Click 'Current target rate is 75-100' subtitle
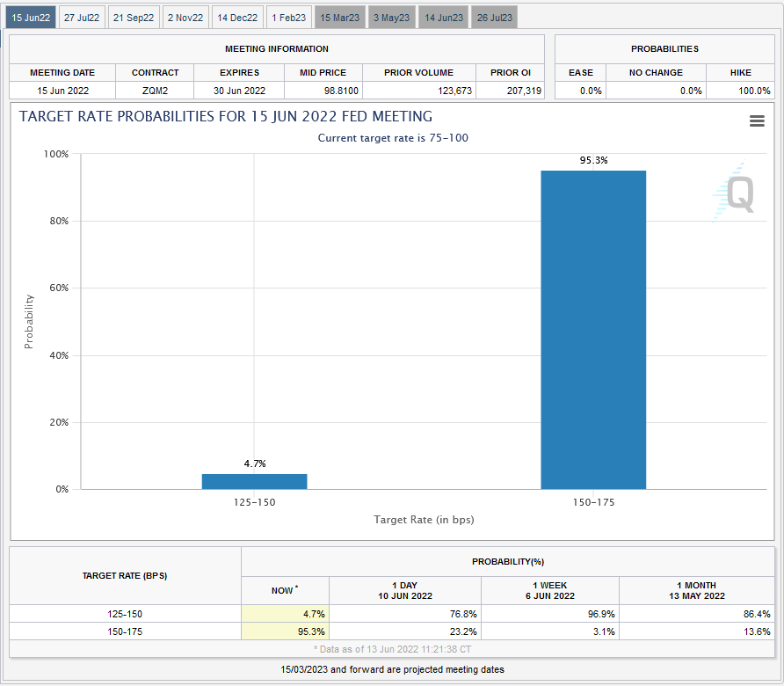This screenshot has height=686, width=784. [x=393, y=138]
